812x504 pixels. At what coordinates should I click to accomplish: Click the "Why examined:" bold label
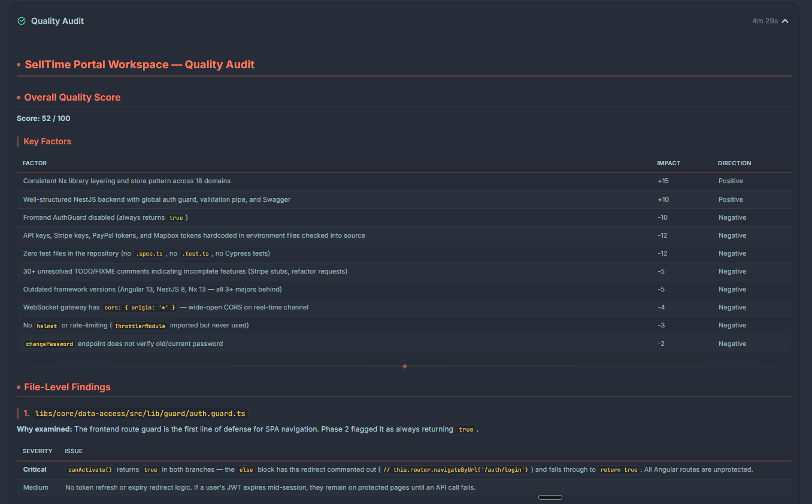[x=44, y=429]
